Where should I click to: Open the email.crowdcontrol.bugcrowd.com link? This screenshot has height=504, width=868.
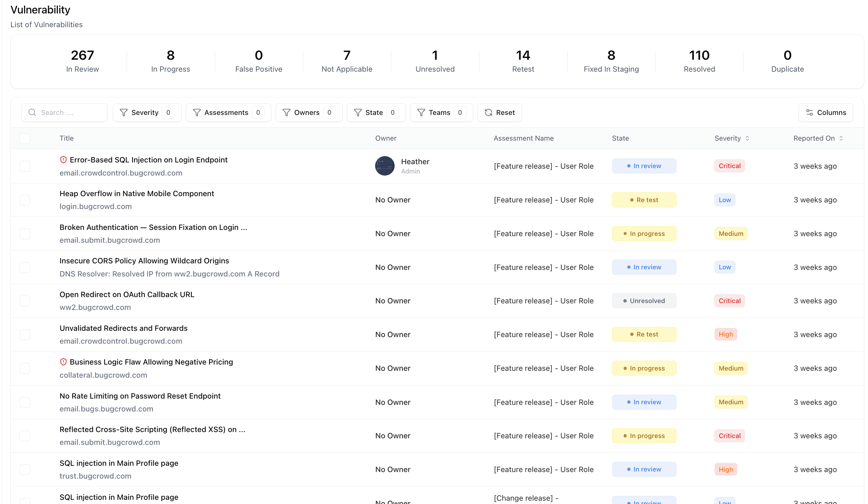(121, 173)
